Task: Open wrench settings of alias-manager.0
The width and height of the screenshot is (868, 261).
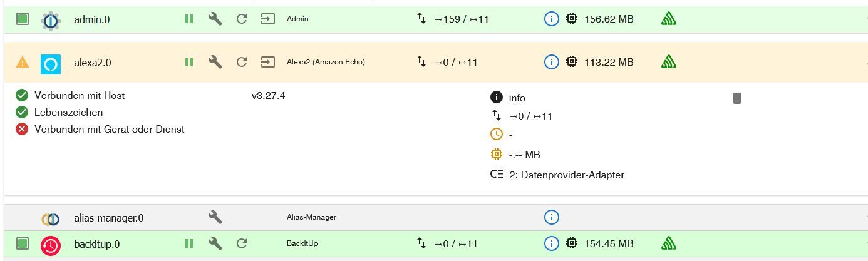Action: point(215,217)
